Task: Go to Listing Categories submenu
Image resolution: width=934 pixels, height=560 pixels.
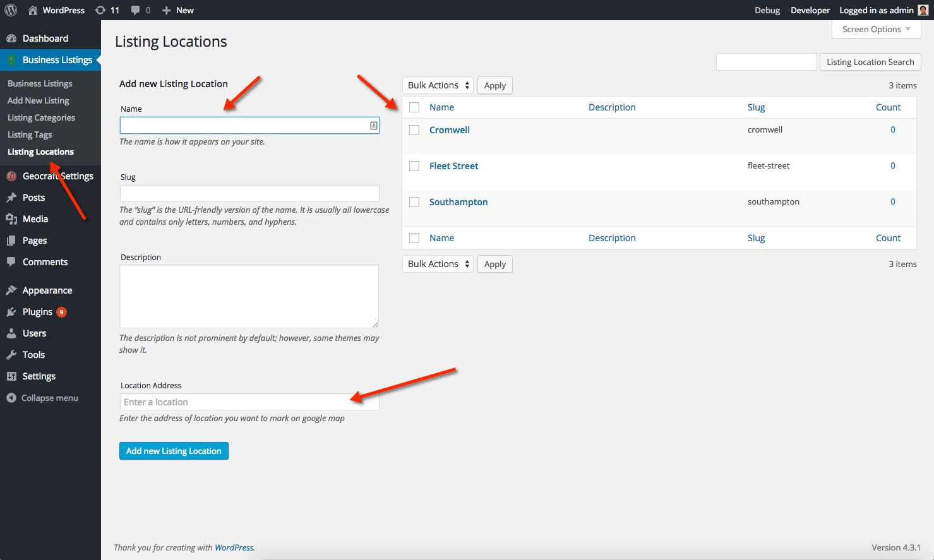Action: [x=41, y=117]
